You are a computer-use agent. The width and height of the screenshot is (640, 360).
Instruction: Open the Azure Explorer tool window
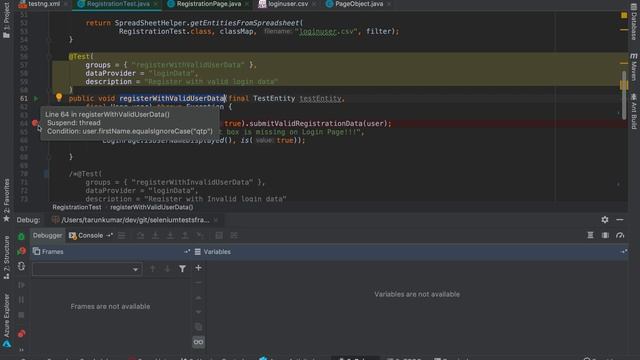point(6,320)
